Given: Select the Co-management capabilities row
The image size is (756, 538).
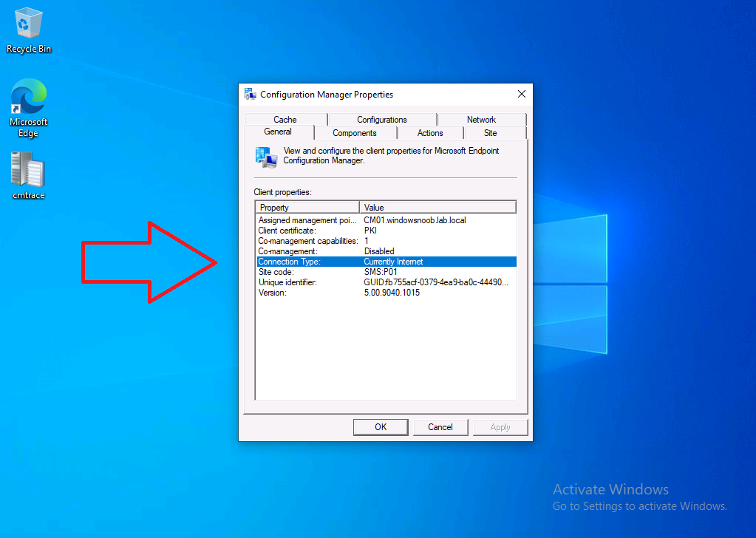Looking at the screenshot, I should tap(386, 241).
